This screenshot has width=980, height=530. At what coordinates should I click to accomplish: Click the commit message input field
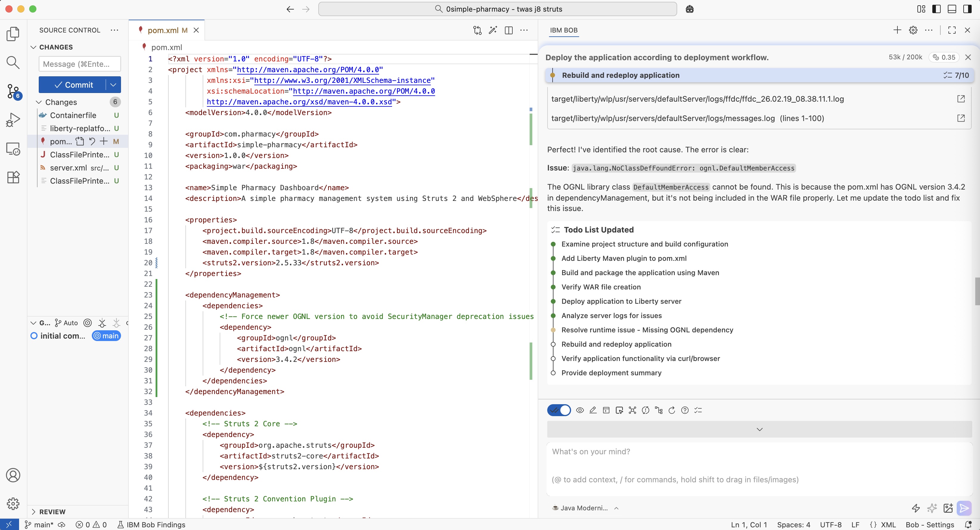(x=80, y=64)
